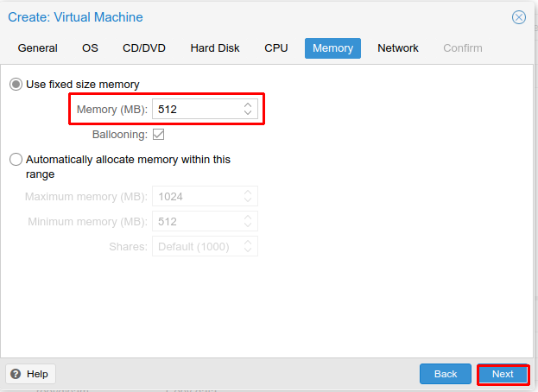The width and height of the screenshot is (538, 392).
Task: Select Use fixed size memory option
Action: (x=16, y=85)
